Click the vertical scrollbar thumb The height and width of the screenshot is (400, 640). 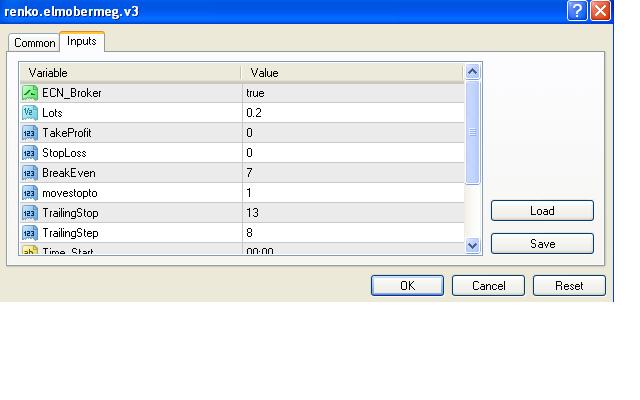point(473,132)
